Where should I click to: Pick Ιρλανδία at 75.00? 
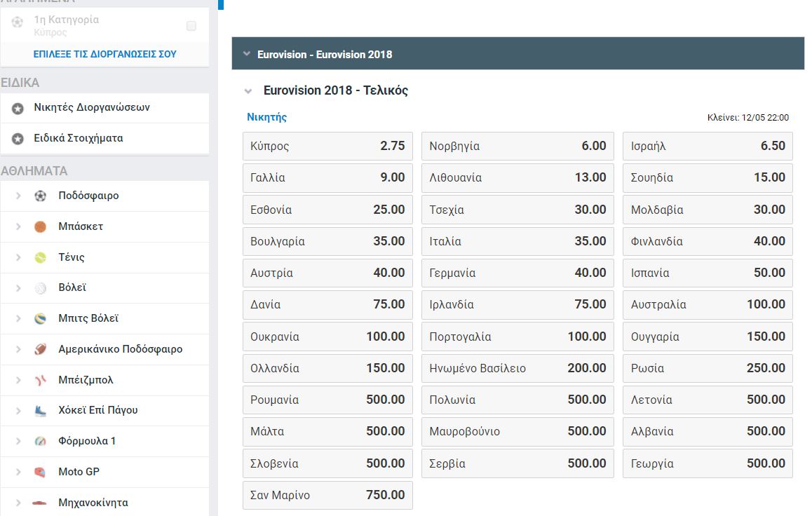517,304
